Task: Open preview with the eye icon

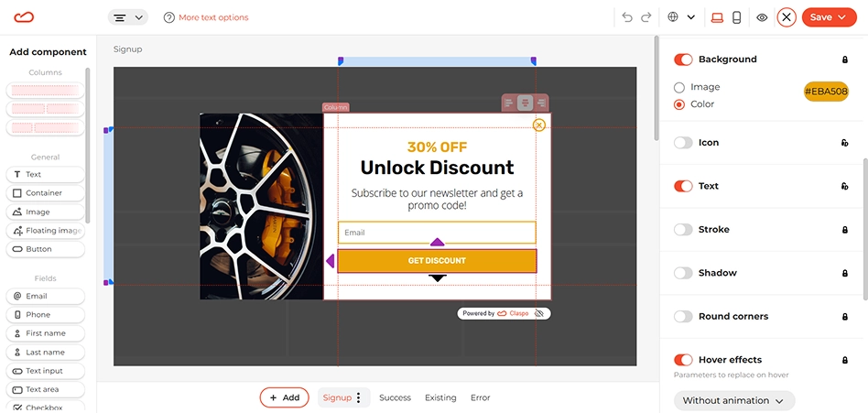Action: [x=763, y=17]
